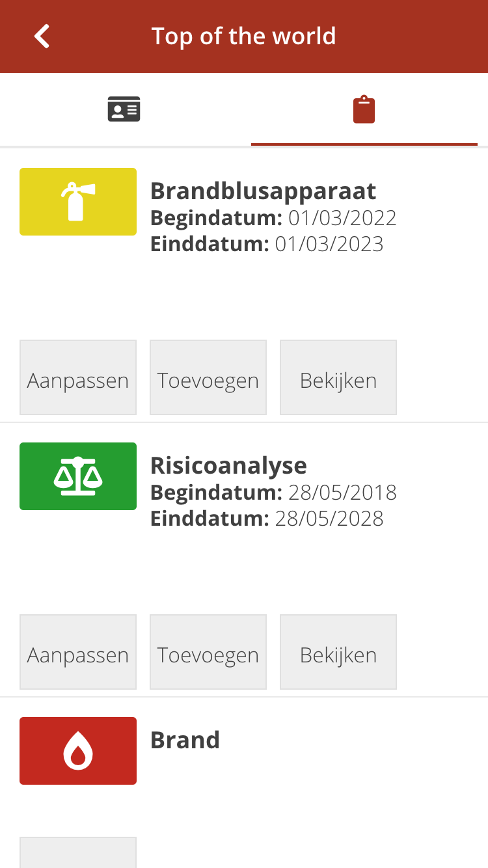This screenshot has height=868, width=488.
Task: Switch to the clipboard tab
Action: (364, 109)
